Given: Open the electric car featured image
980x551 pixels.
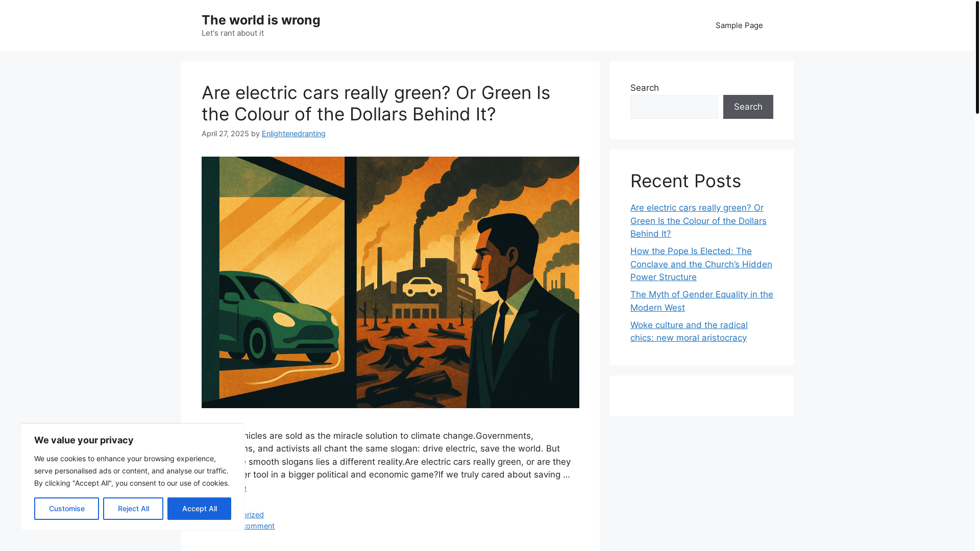Looking at the screenshot, I should (390, 282).
